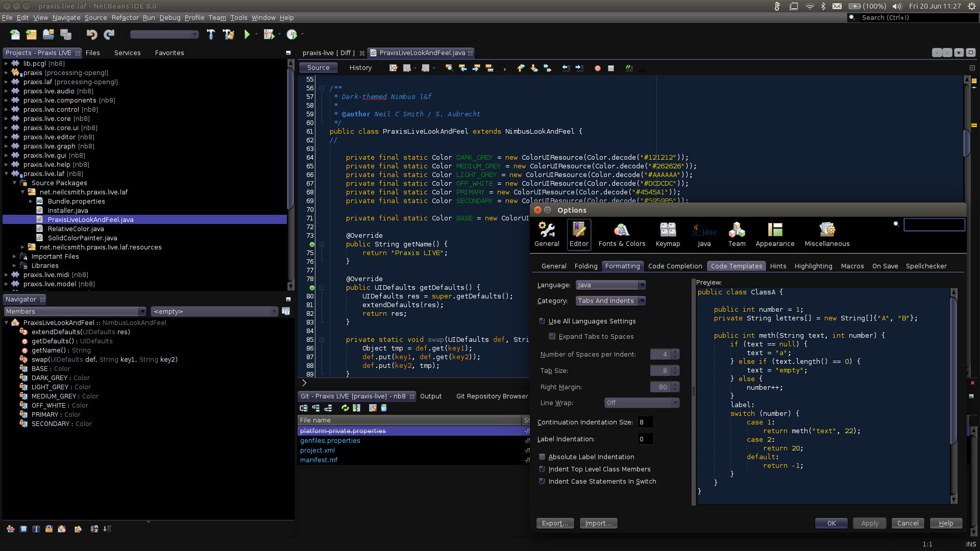Switch to the Keymap options category

pos(667,234)
